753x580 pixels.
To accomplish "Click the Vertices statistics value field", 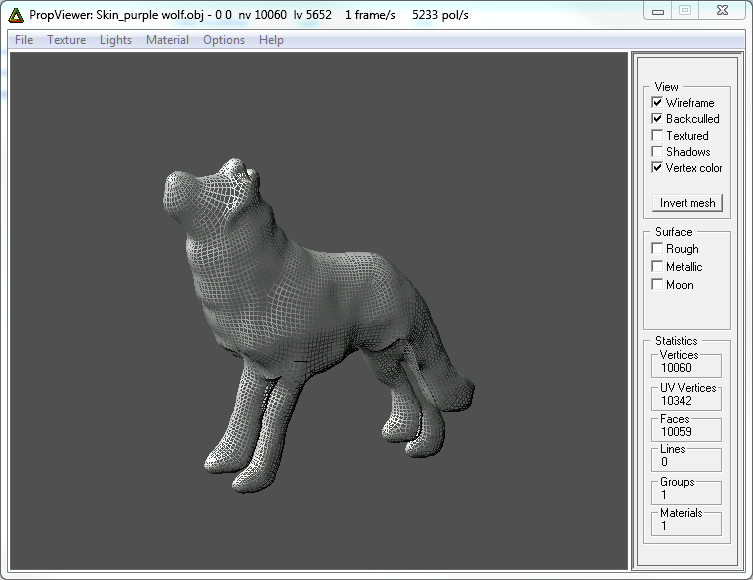I will pos(687,368).
